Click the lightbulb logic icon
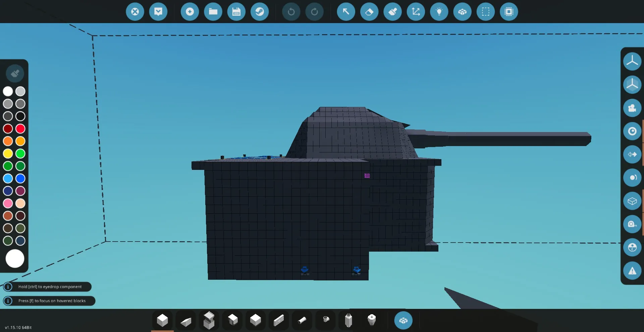The width and height of the screenshot is (644, 332). coord(439,12)
